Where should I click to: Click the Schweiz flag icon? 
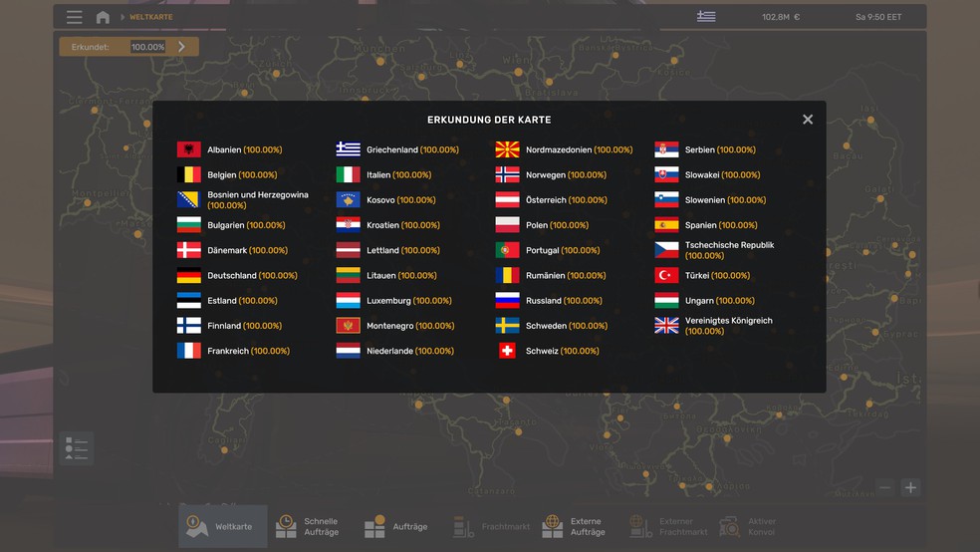(507, 351)
